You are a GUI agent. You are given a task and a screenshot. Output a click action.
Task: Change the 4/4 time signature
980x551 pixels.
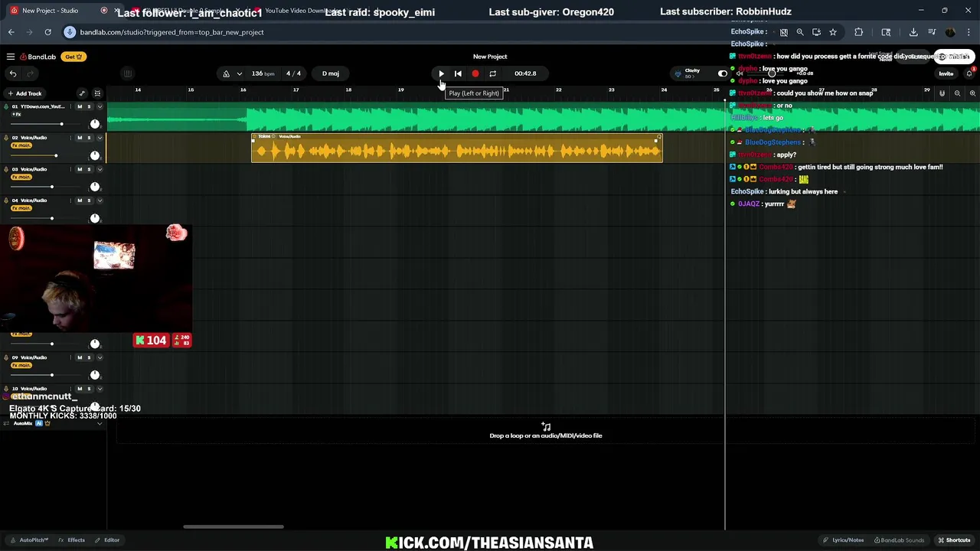pyautogui.click(x=293, y=73)
